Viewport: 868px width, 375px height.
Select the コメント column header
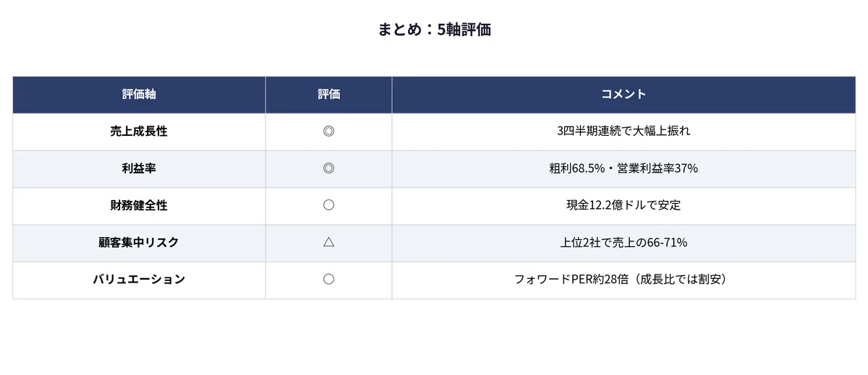point(624,95)
